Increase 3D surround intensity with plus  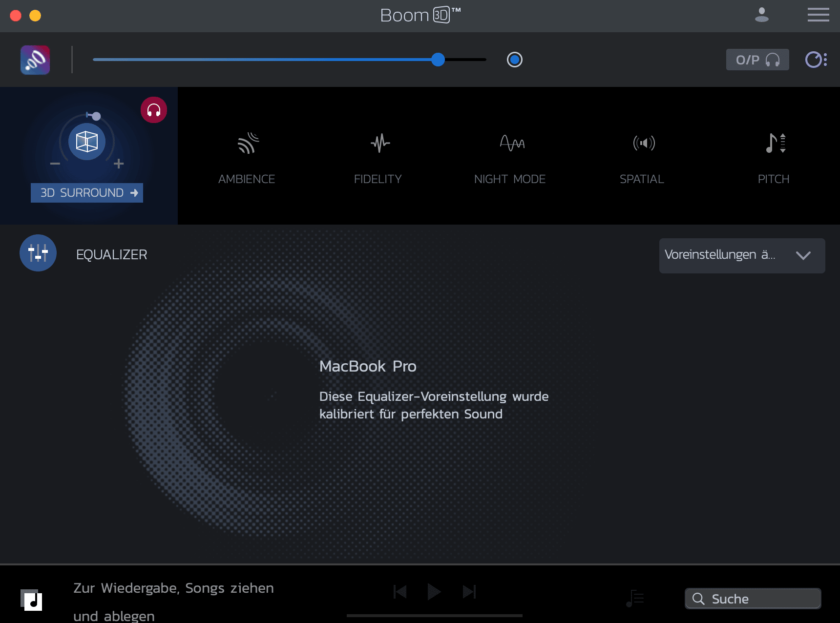click(x=119, y=164)
